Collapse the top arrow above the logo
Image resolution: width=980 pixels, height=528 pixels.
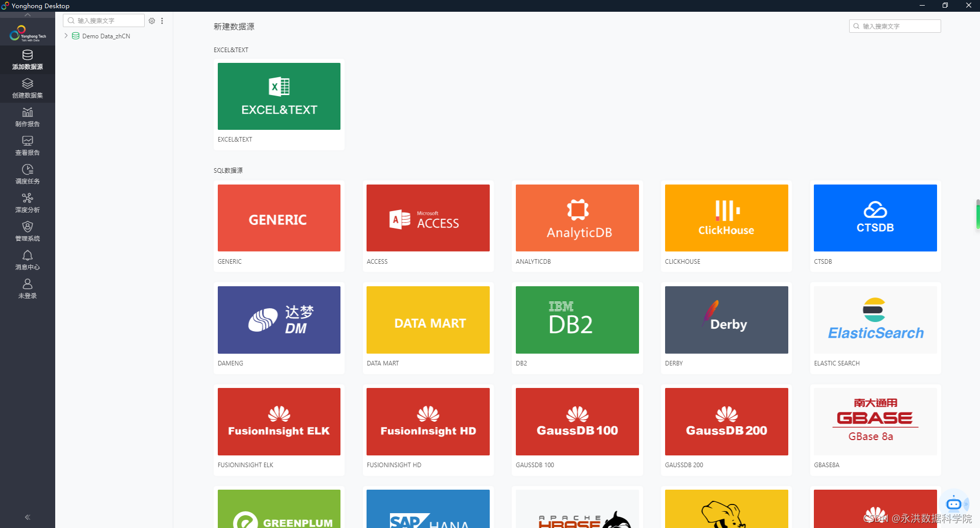(x=28, y=15)
